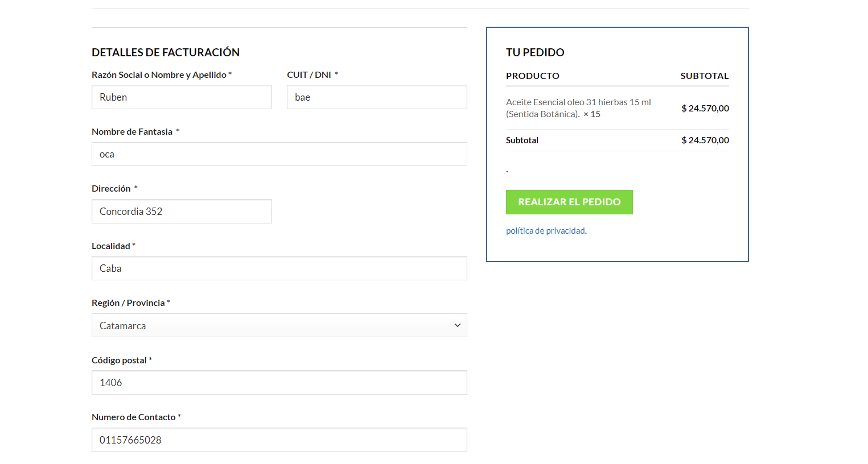Screen dimensions: 868x464
Task: Click the CUIT / DNI field containing bae
Action: click(x=377, y=97)
